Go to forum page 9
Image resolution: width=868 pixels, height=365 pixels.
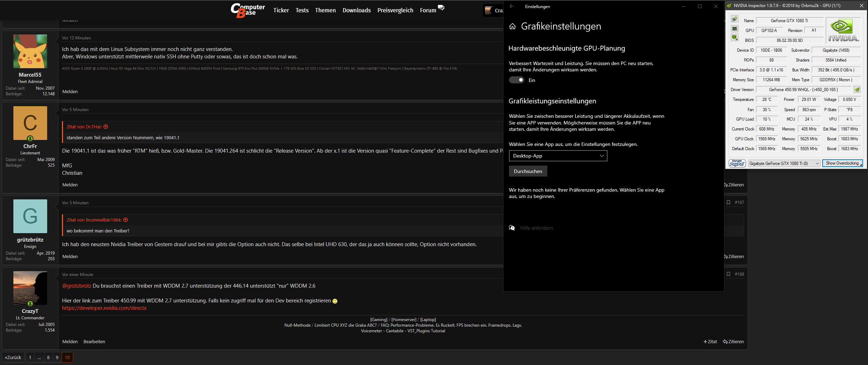57,357
